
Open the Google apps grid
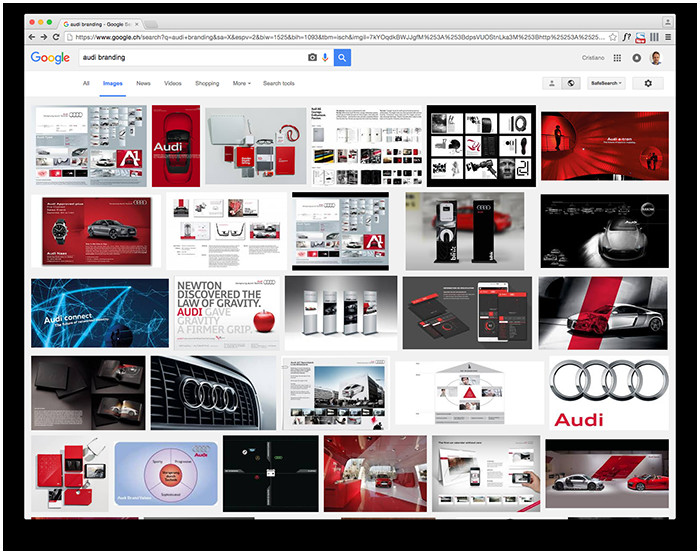[x=617, y=58]
